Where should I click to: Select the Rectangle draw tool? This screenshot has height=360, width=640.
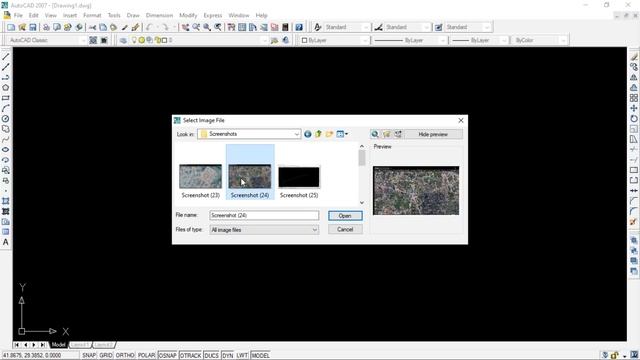(x=6, y=98)
